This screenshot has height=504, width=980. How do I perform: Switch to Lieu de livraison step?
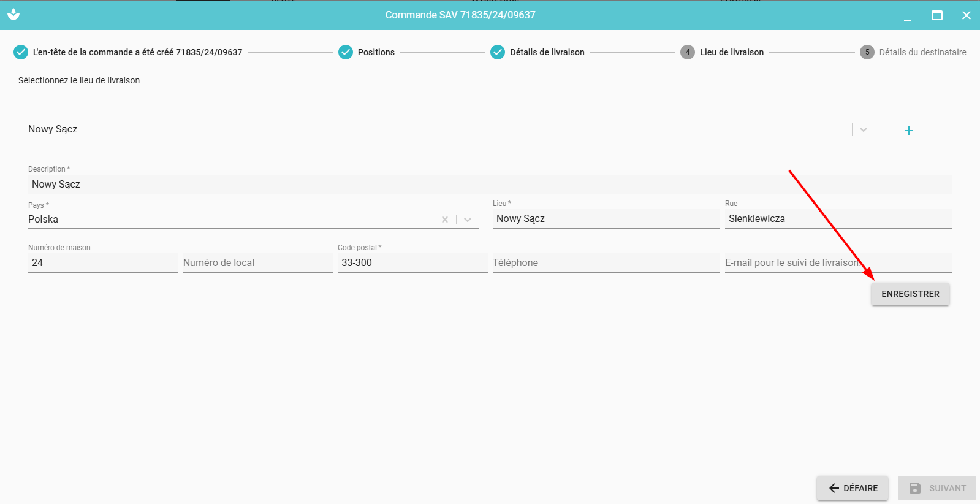(731, 52)
